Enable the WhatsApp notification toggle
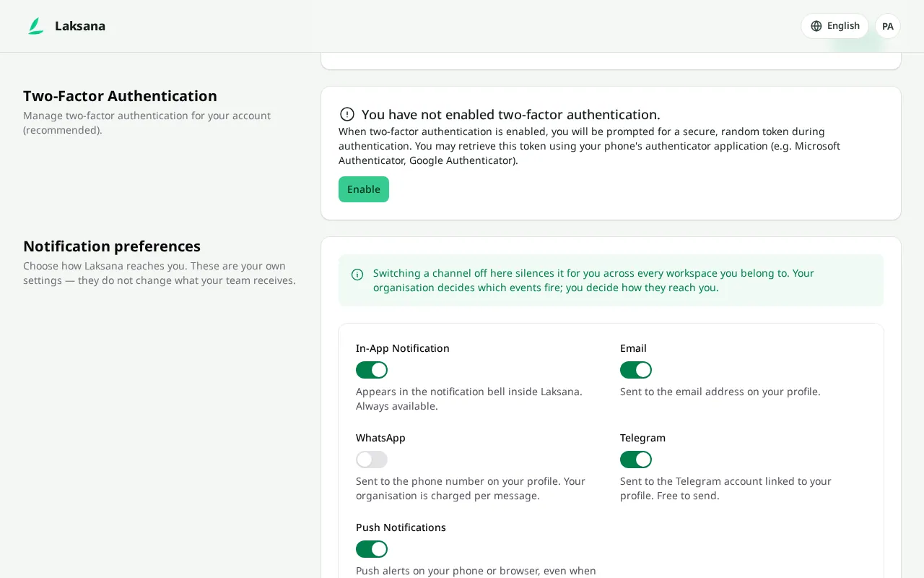The width and height of the screenshot is (924, 578). [x=372, y=460]
